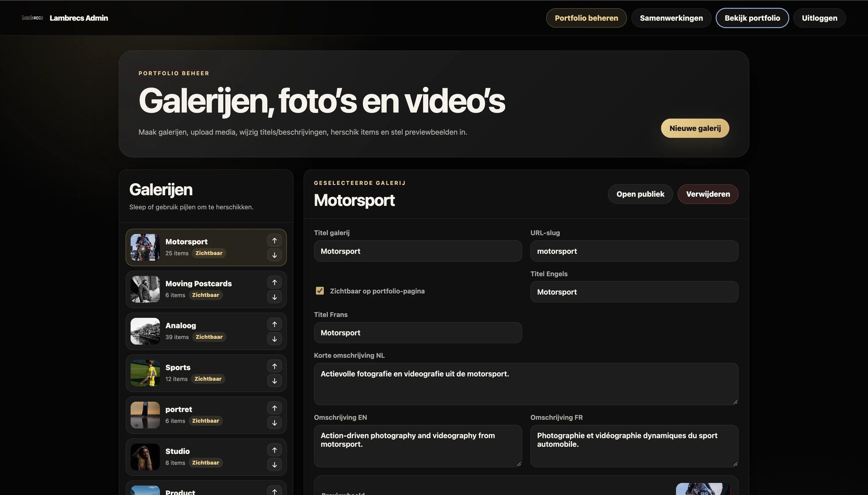Viewport: 868px width, 495px height.
Task: Move Motorsport gallery up with arrow
Action: click(274, 240)
